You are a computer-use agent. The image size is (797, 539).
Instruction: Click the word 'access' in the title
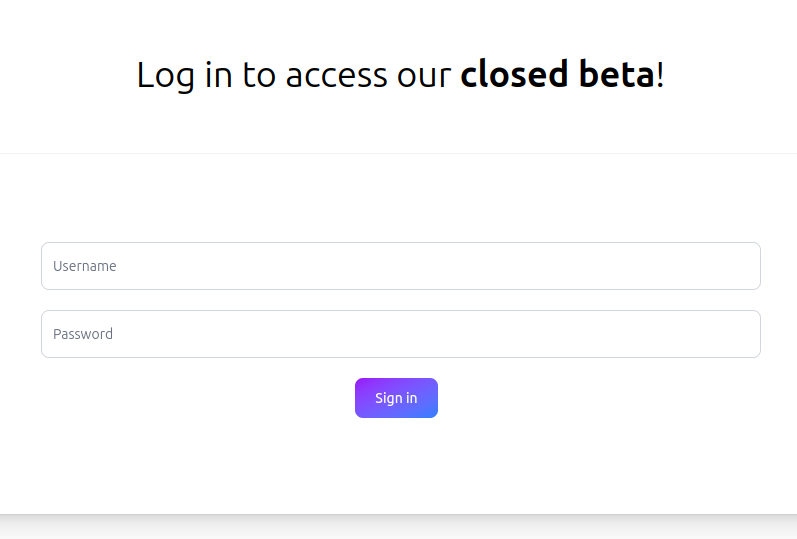[x=335, y=77]
